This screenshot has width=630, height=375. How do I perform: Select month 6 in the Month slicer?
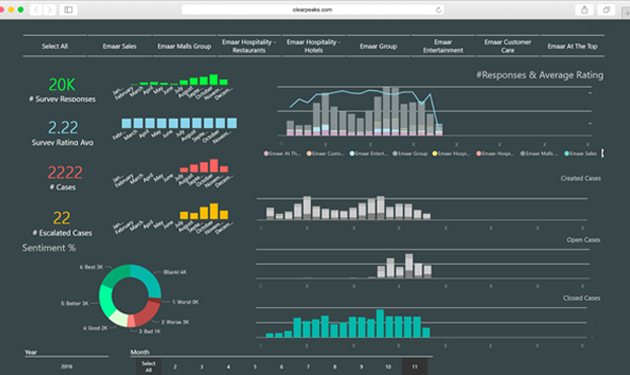281,367
